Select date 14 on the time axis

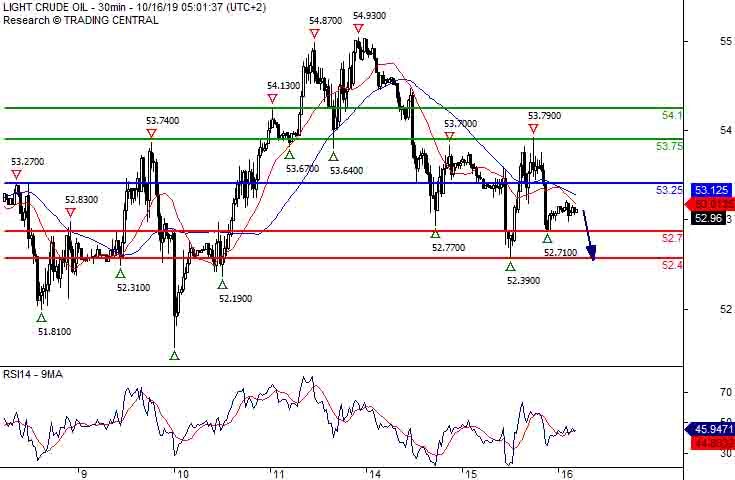(x=375, y=474)
